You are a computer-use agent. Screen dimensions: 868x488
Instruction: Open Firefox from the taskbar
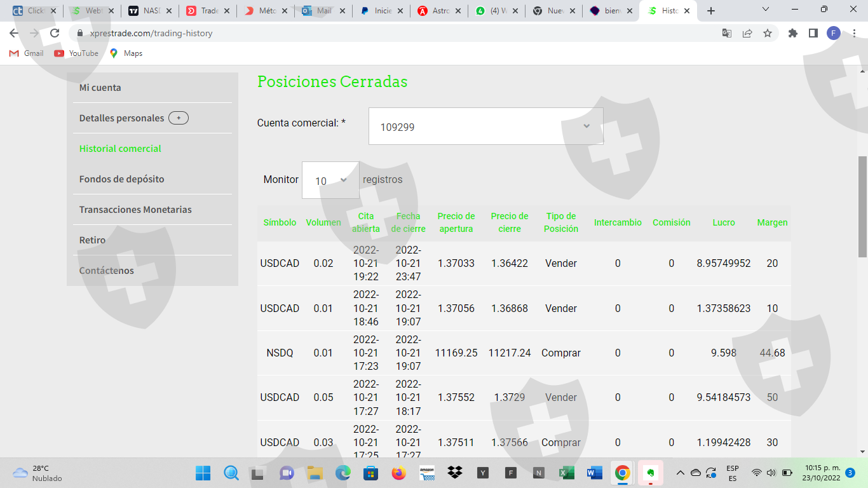pos(398,473)
